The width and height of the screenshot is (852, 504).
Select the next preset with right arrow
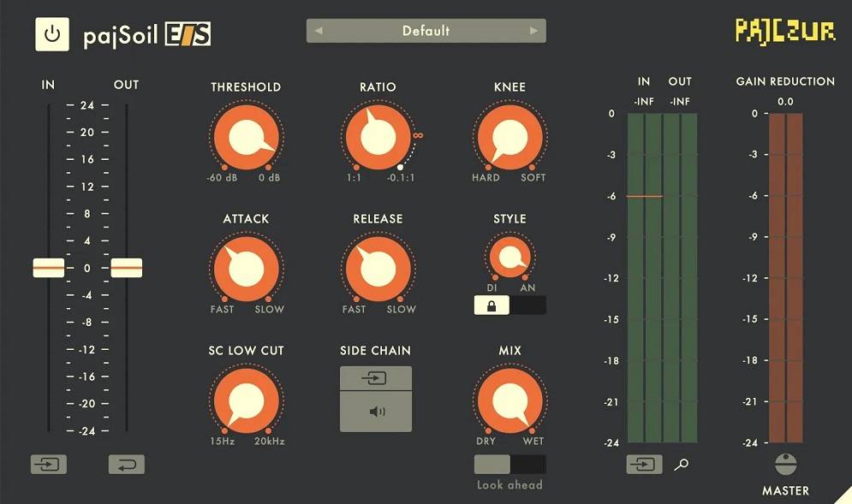[534, 31]
